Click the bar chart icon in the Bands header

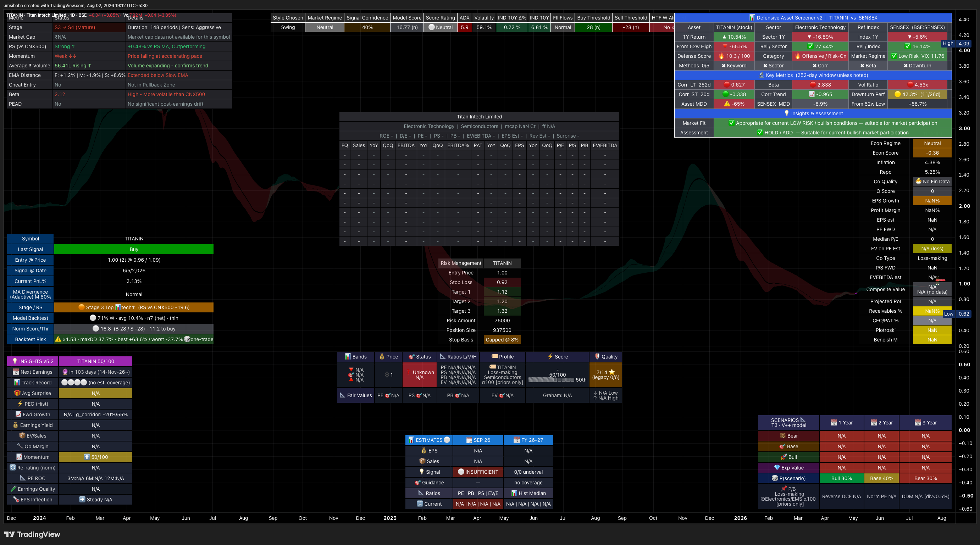tap(348, 357)
